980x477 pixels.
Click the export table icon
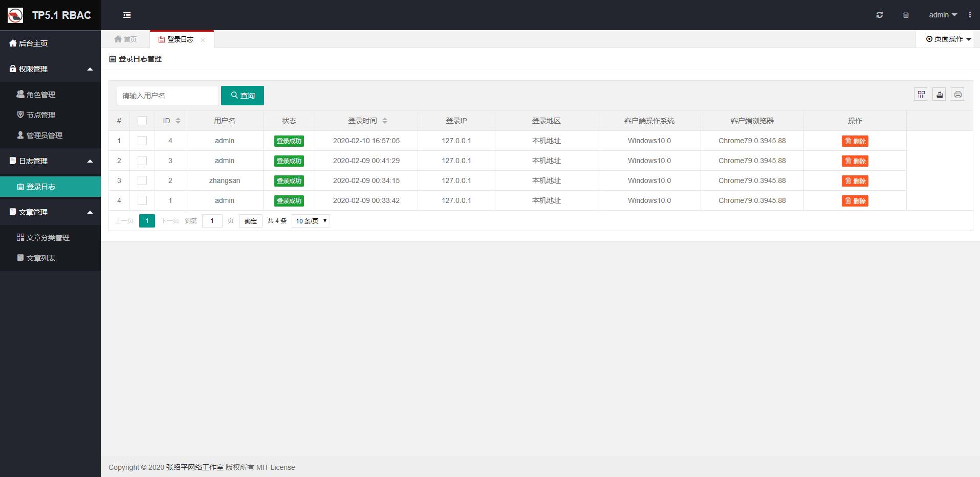[939, 94]
